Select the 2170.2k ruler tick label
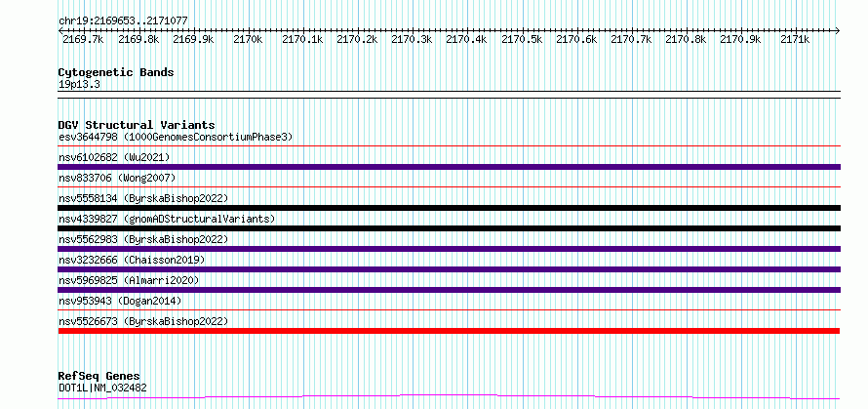Image resolution: width=868 pixels, height=409 pixels. [358, 39]
